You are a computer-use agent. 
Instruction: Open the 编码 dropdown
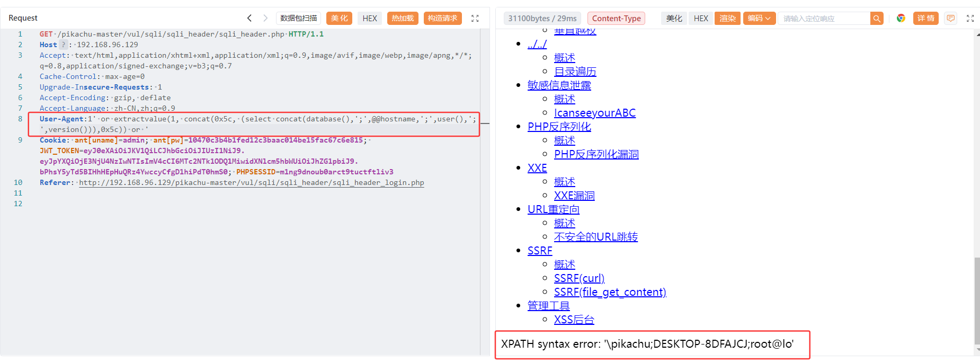pyautogui.click(x=759, y=19)
